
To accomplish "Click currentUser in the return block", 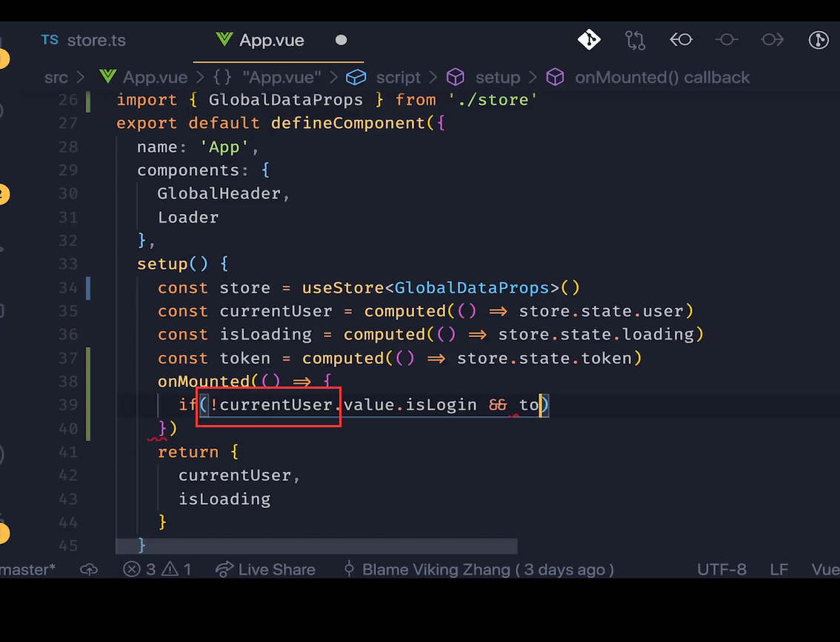I will tap(235, 475).
